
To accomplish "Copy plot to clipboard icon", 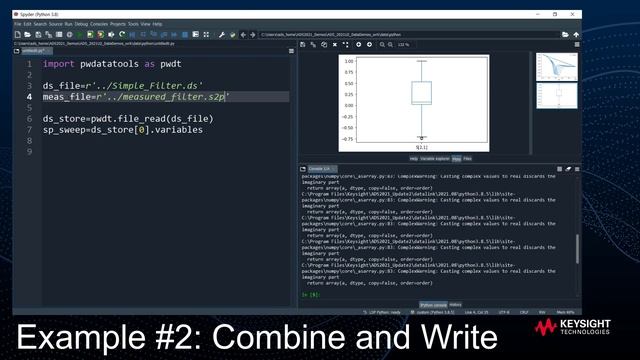I will tap(324, 44).
